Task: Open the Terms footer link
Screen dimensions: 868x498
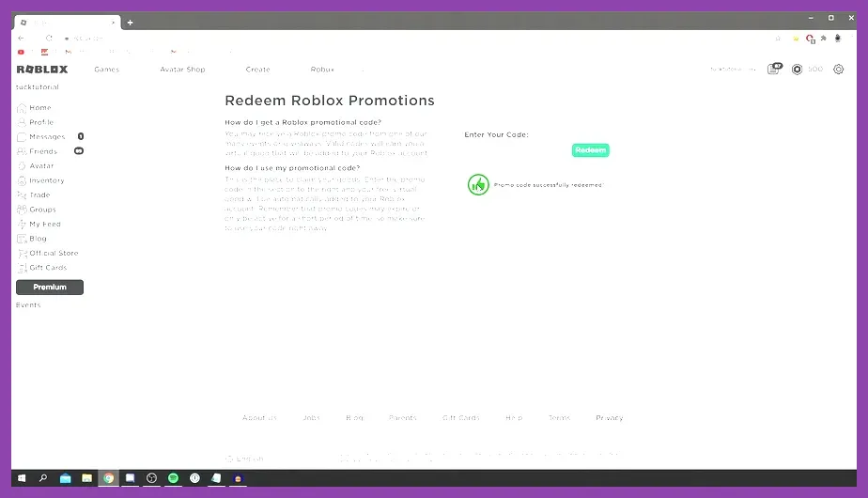Action: pyautogui.click(x=560, y=418)
